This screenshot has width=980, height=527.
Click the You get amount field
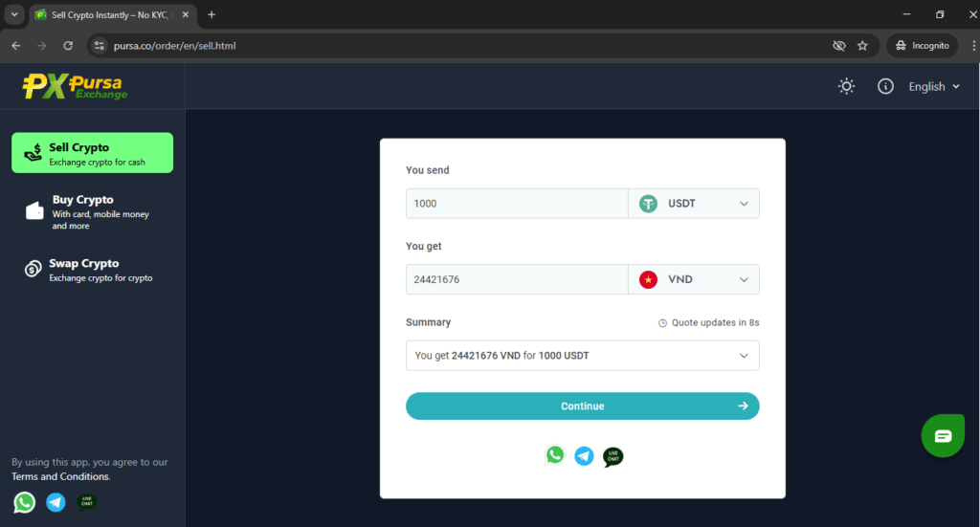pos(517,279)
